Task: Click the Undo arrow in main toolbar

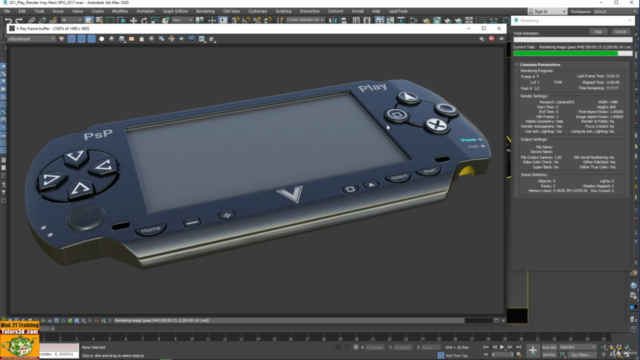Action: tap(9, 20)
